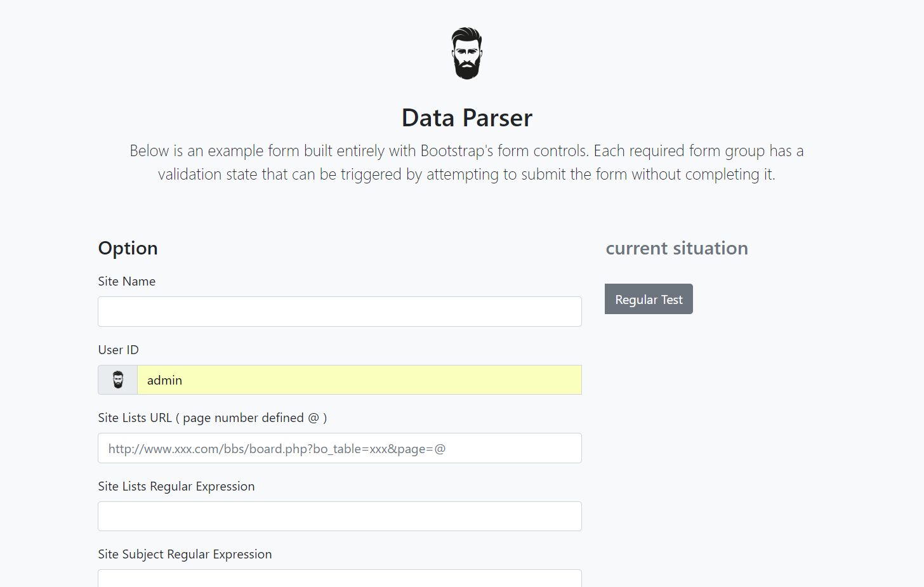Click the @ symbol in the URL label
The width and height of the screenshot is (924, 587).
(x=313, y=418)
